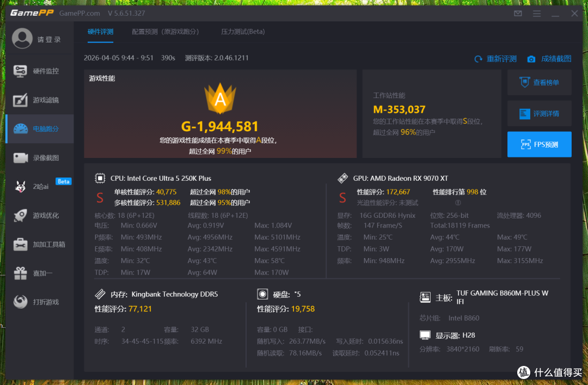Image resolution: width=588 pixels, height=385 pixels.
Task: Click 重新评测 to rerun benchmark
Action: [x=495, y=59]
